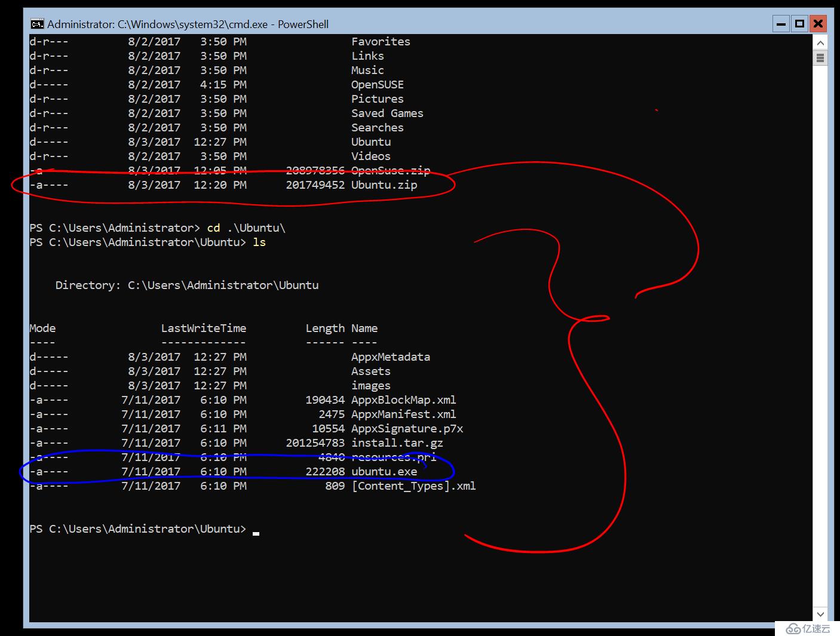Click the 'LastWriteTime' column header
Image resolution: width=840 pixels, height=636 pixels.
pos(204,328)
